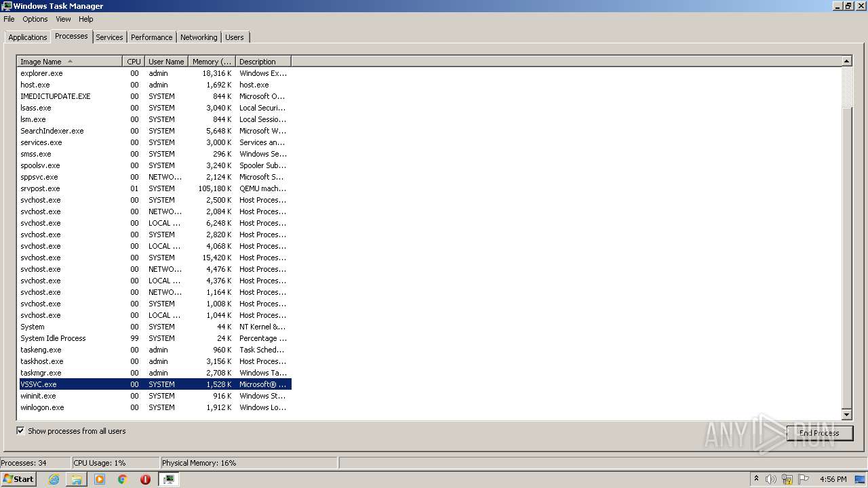Select services.exe process

pos(154,142)
